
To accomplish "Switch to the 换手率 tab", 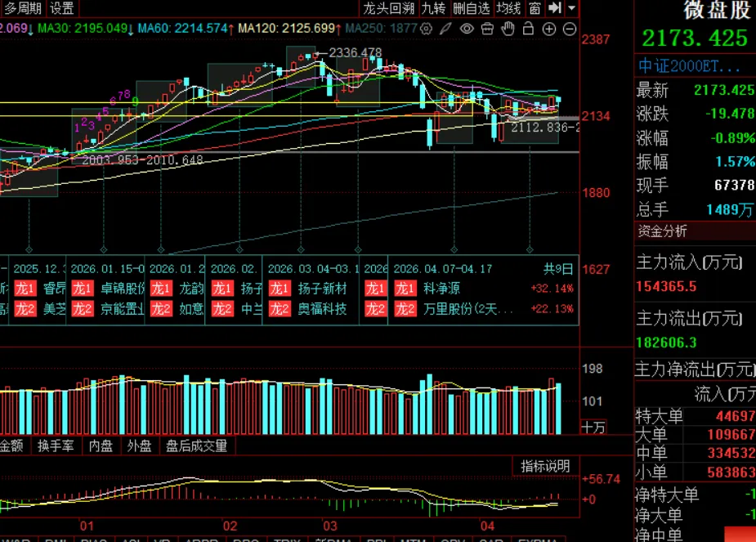I will [x=56, y=446].
